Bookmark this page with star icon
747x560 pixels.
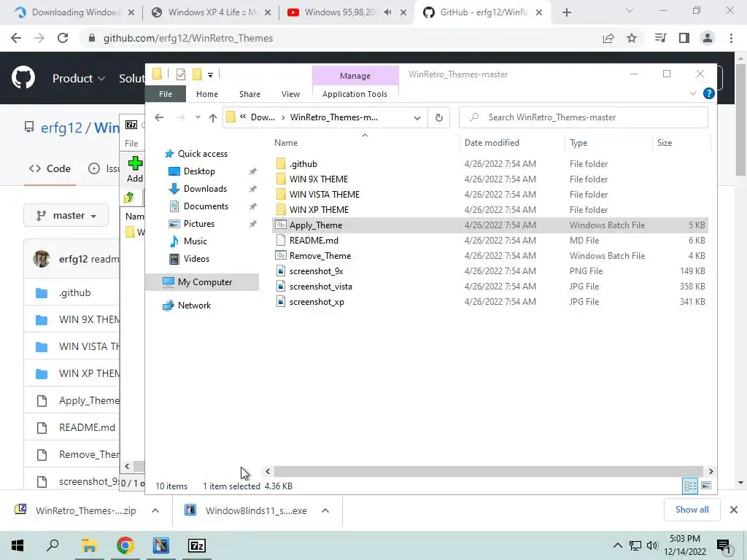(x=632, y=38)
